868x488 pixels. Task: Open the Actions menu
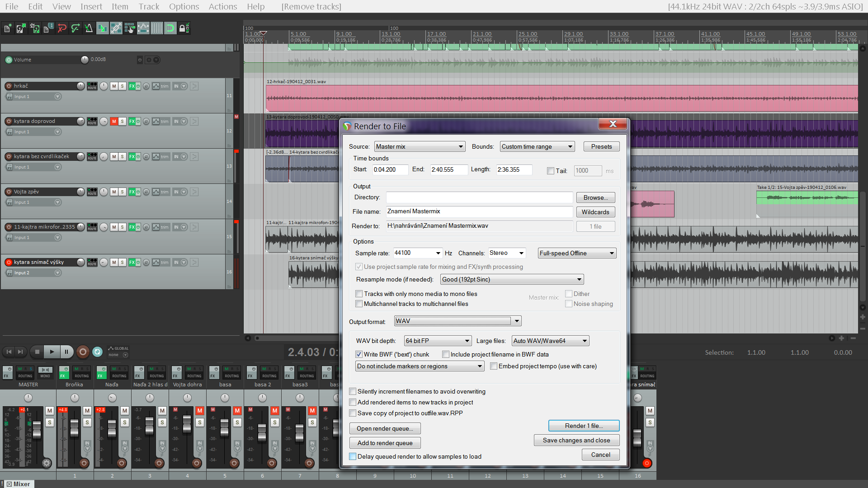tap(222, 6)
